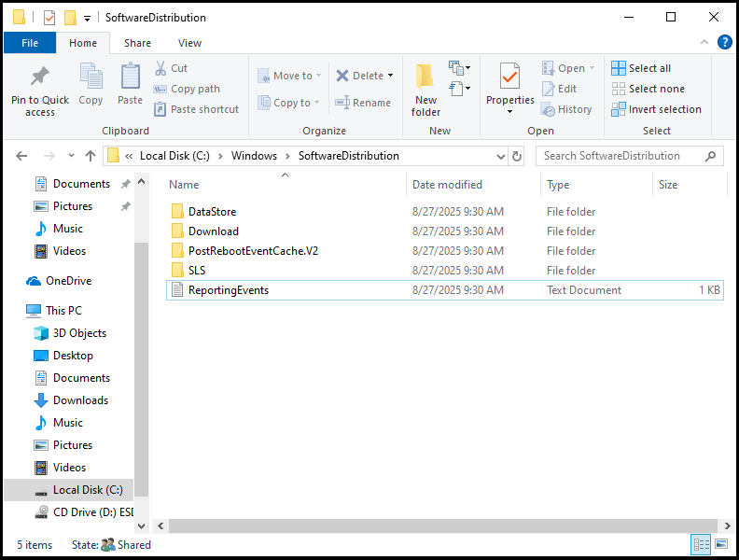The height and width of the screenshot is (560, 739).
Task: Collapse the ribbon with chevron
Action: click(x=704, y=42)
